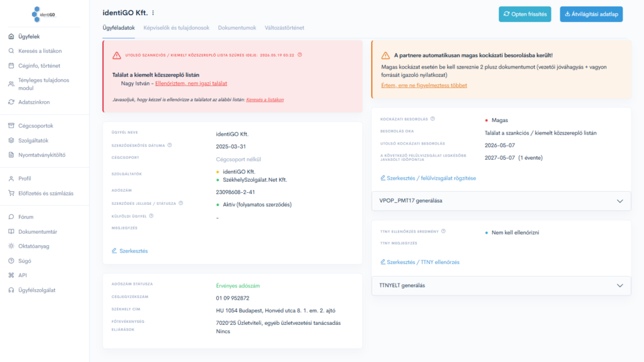Click the identiGO logo in sidebar
The image size is (644, 362).
43,14
